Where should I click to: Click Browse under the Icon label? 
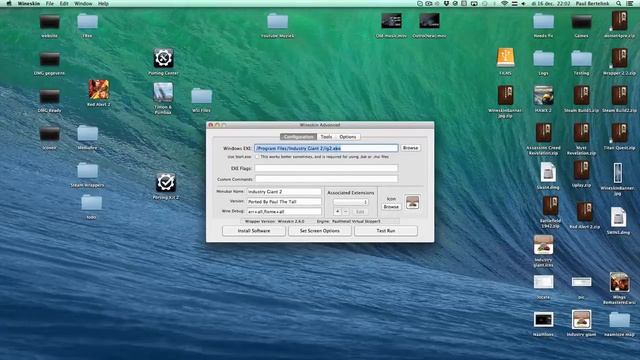tap(391, 207)
